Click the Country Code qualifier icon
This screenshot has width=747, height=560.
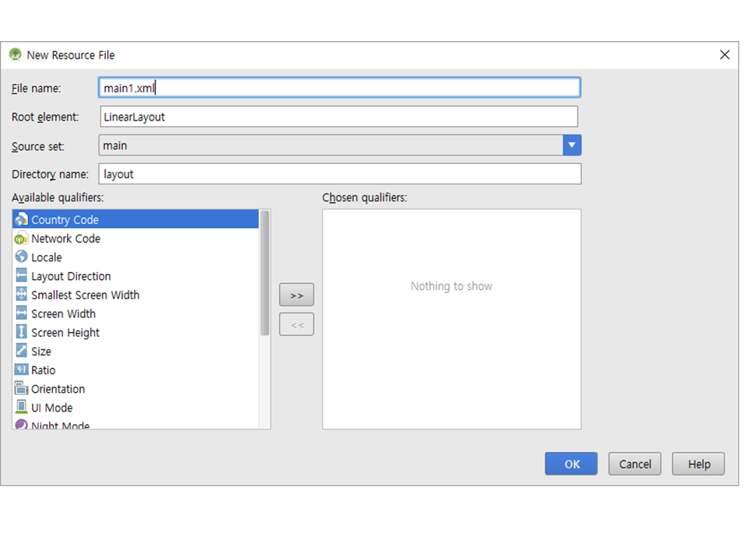[21, 220]
